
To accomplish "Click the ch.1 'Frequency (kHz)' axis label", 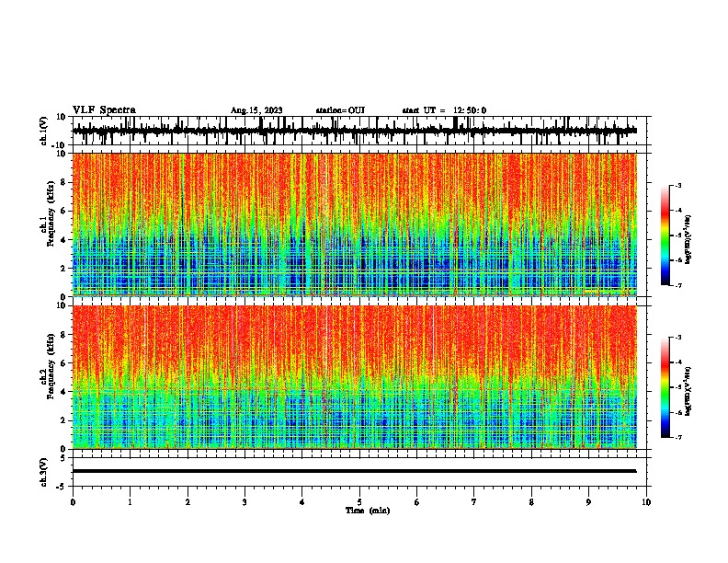I will click(51, 214).
